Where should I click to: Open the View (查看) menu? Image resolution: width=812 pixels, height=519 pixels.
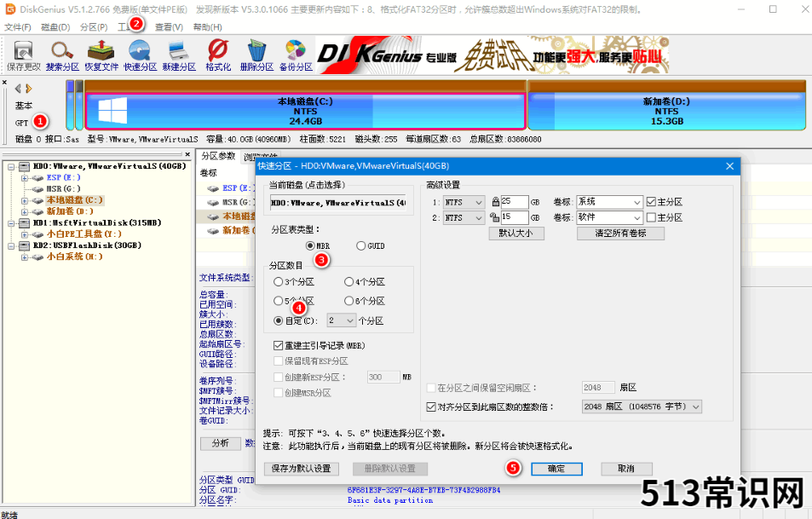(x=169, y=27)
